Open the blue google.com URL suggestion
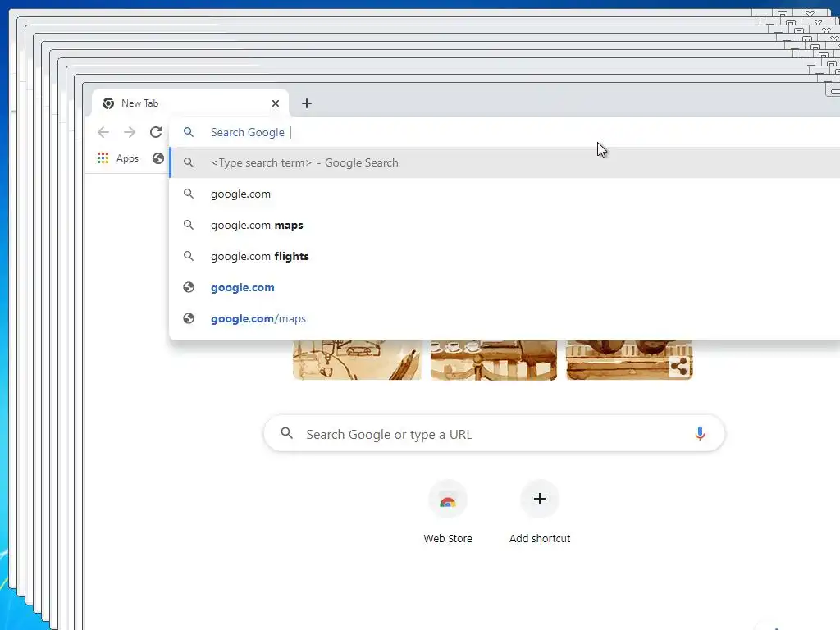Viewport: 840px width, 630px height. click(504, 287)
